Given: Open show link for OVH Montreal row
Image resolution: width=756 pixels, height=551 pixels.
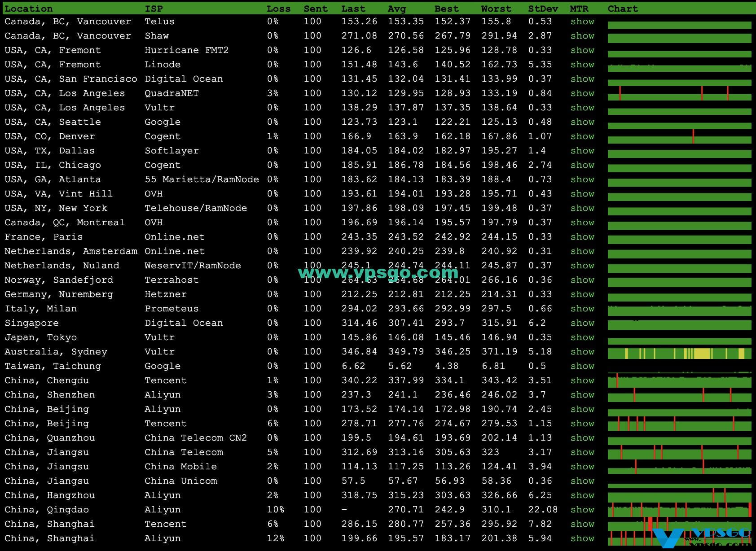Looking at the screenshot, I should [582, 223].
